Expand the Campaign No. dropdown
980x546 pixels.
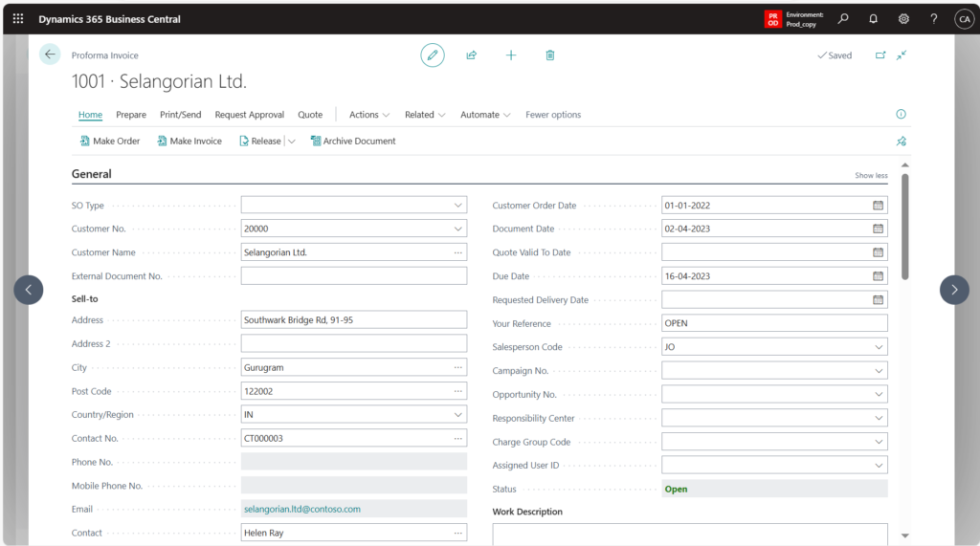coord(879,370)
